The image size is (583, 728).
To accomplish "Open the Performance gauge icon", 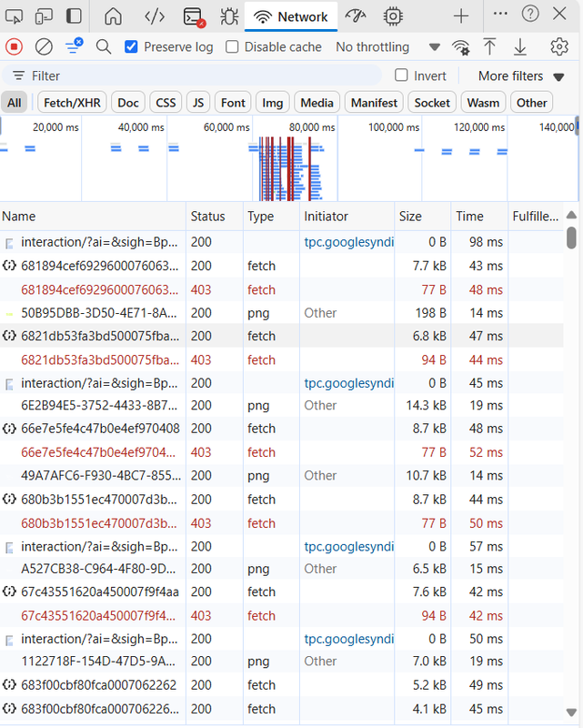I will pyautogui.click(x=356, y=16).
